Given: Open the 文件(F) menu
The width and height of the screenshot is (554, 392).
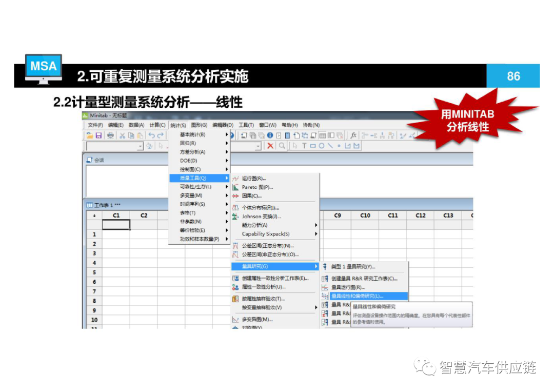Looking at the screenshot, I should click(95, 125).
